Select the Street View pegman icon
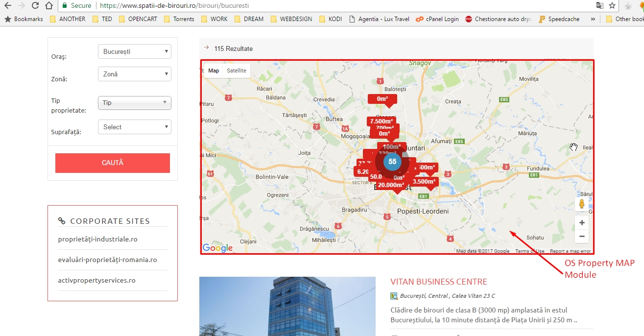Image resolution: width=644 pixels, height=336 pixels. pos(582,204)
